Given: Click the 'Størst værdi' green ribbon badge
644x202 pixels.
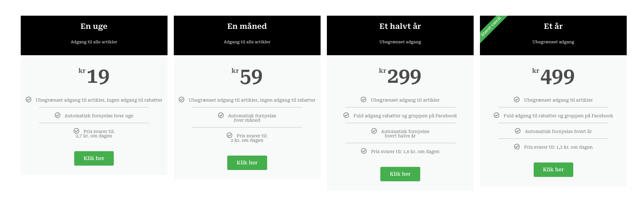Looking at the screenshot, I should [x=491, y=26].
